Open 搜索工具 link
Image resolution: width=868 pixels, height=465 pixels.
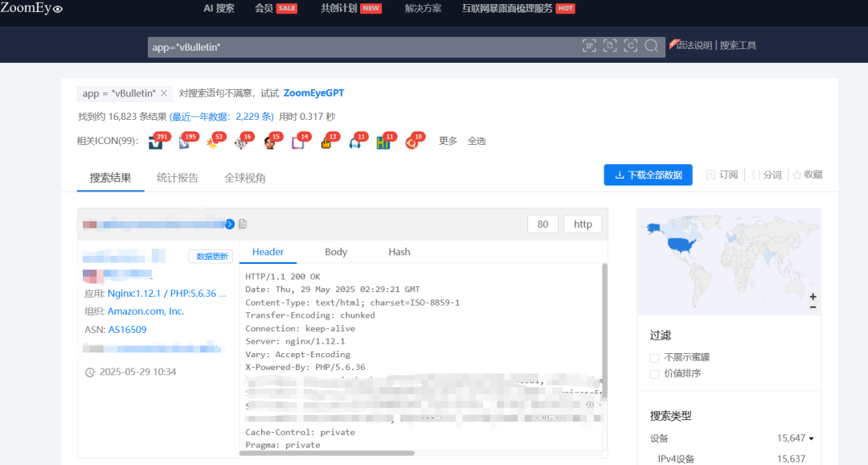738,45
